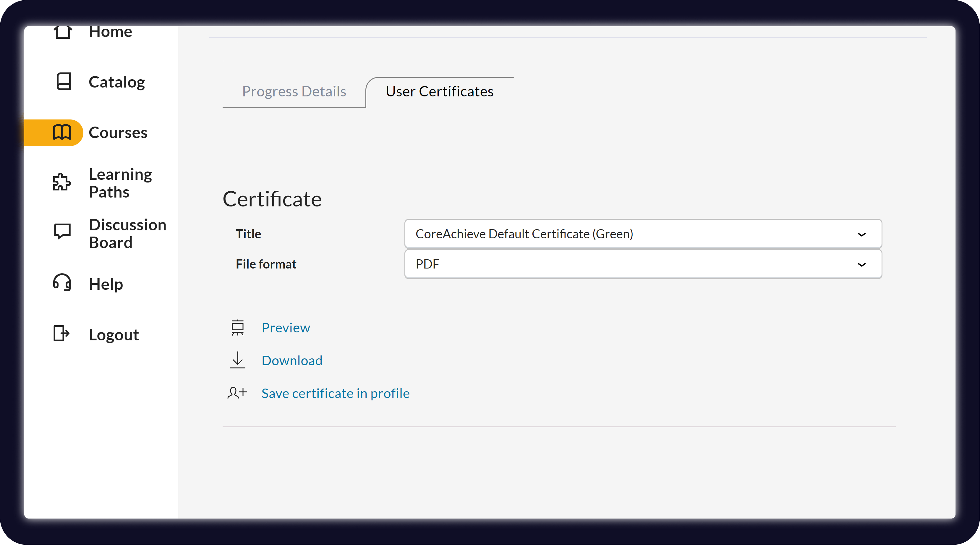Select the User Certificates tab
Screen dimensions: 980x545
pyautogui.click(x=439, y=92)
